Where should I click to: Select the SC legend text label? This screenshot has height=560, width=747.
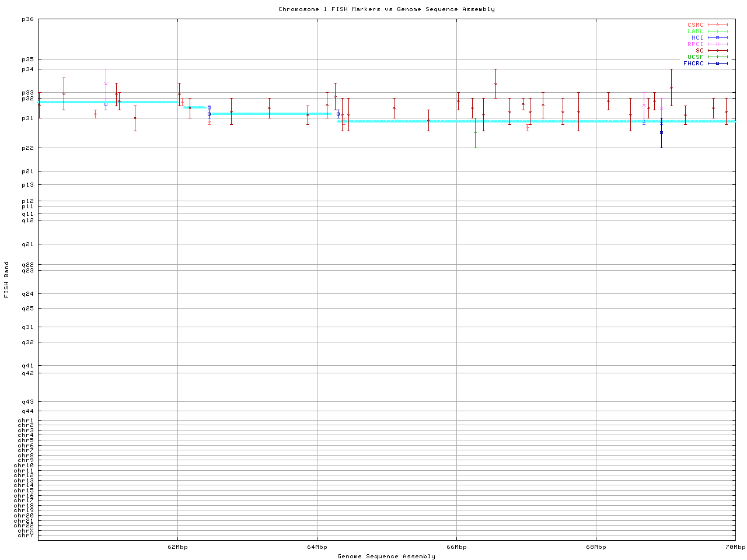[699, 50]
